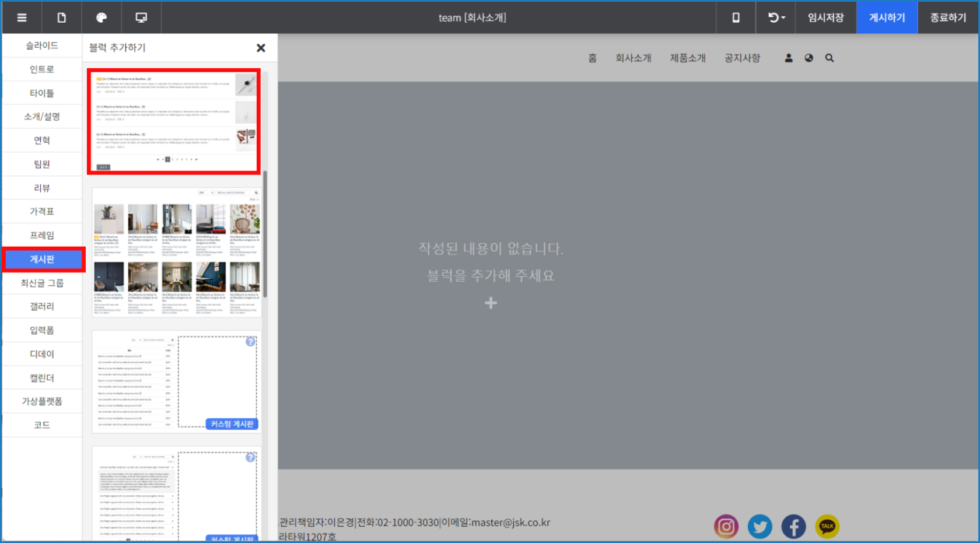The height and width of the screenshot is (543, 980).
Task: Switch to mobile device preview icon
Action: click(736, 17)
